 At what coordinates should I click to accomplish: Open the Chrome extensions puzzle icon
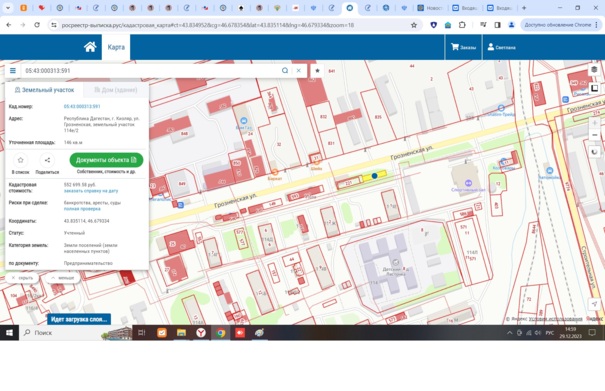coord(462,25)
